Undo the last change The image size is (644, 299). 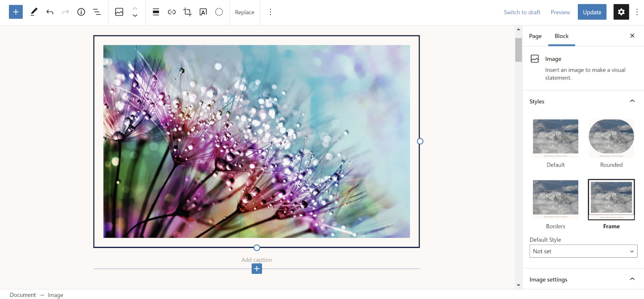[50, 12]
